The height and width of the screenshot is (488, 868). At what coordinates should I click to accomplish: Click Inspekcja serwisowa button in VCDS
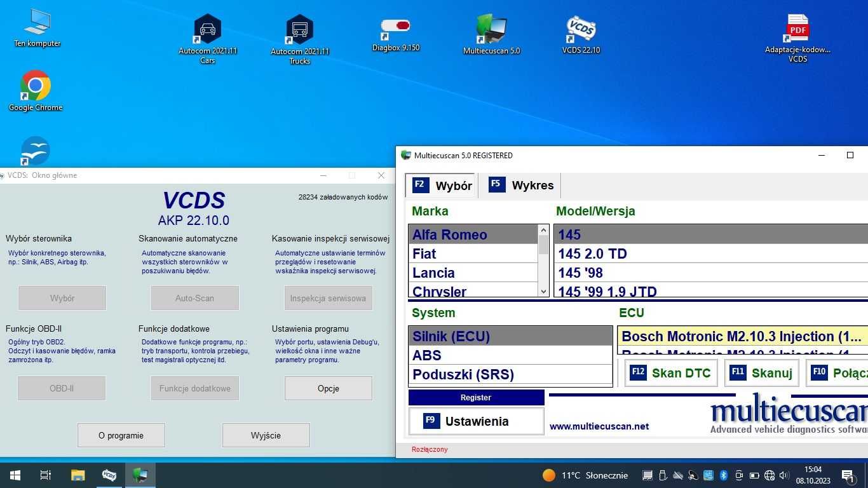click(328, 298)
